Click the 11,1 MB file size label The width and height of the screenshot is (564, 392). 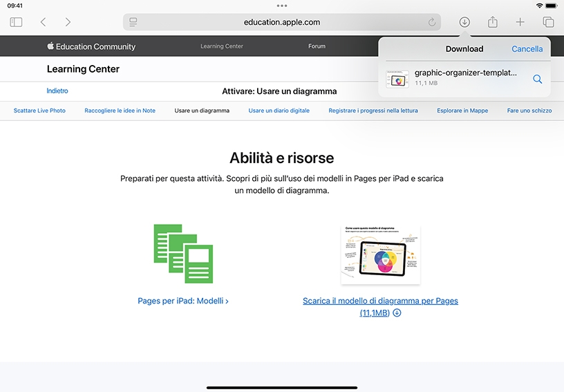(x=426, y=83)
